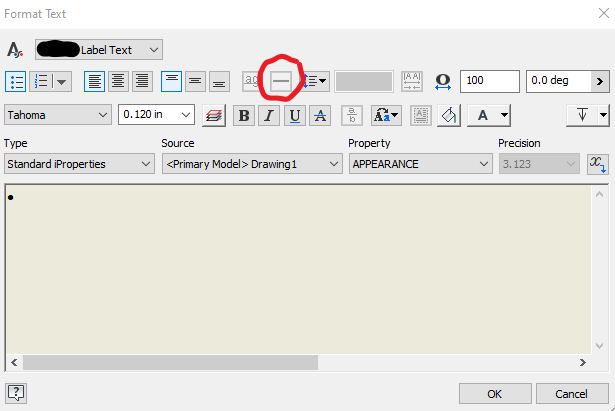Image resolution: width=615 pixels, height=411 pixels.
Task: Toggle Italic formatting
Action: 269,115
